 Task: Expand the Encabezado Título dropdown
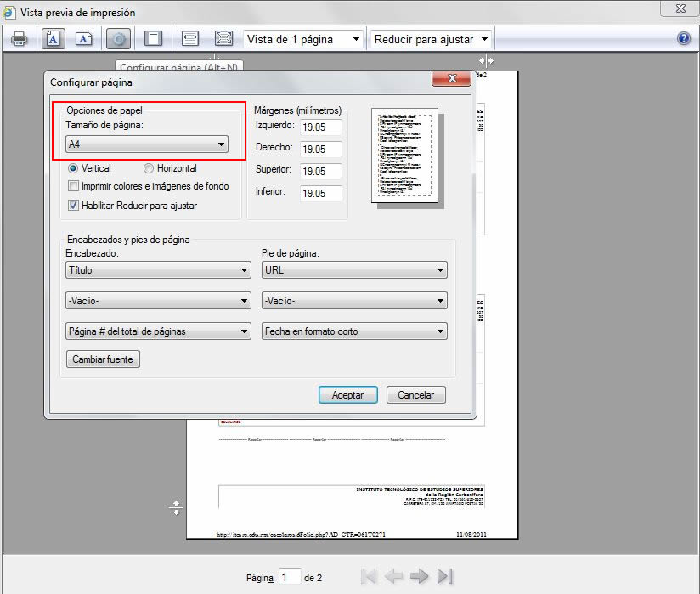coord(158,270)
